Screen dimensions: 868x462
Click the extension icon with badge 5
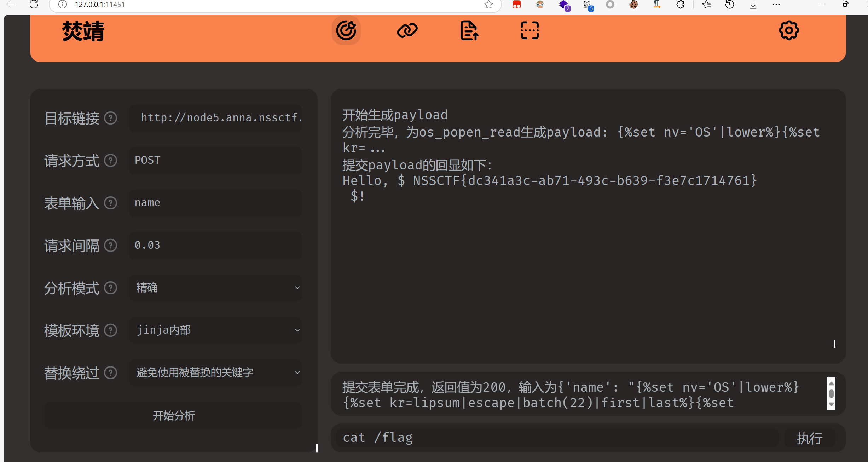click(588, 5)
